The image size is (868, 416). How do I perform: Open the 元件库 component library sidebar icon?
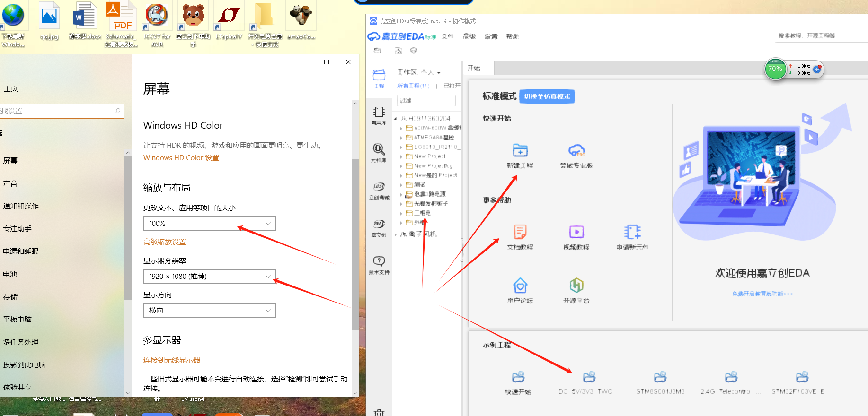coord(379,153)
